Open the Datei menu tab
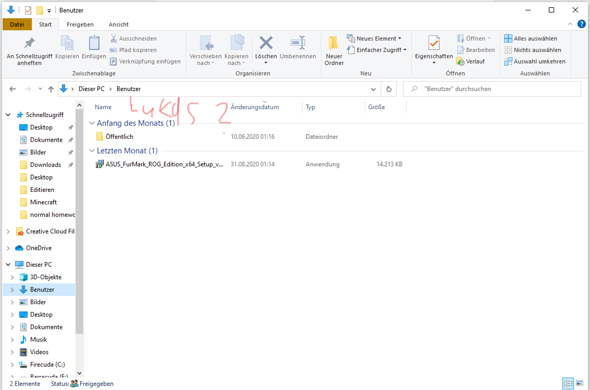 coord(17,24)
